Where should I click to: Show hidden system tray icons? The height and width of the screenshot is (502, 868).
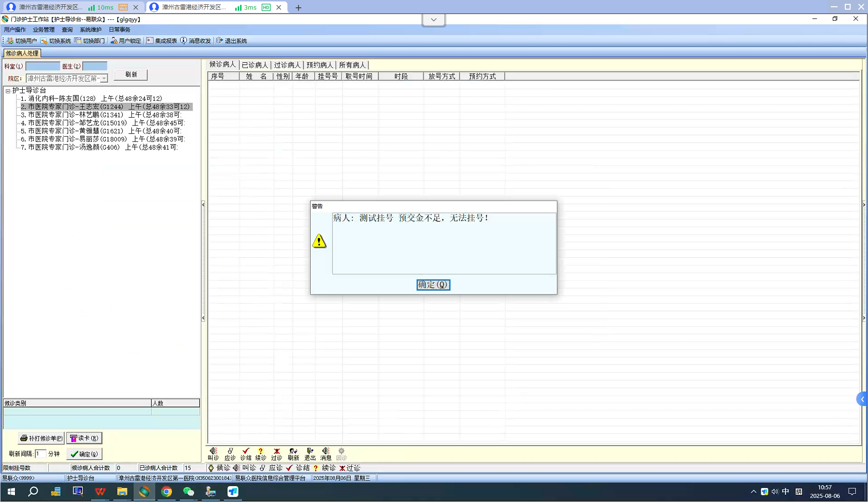pos(754,491)
